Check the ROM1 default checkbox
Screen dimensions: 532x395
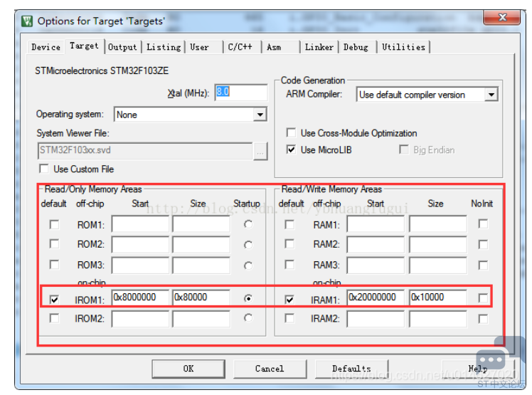[x=54, y=224]
